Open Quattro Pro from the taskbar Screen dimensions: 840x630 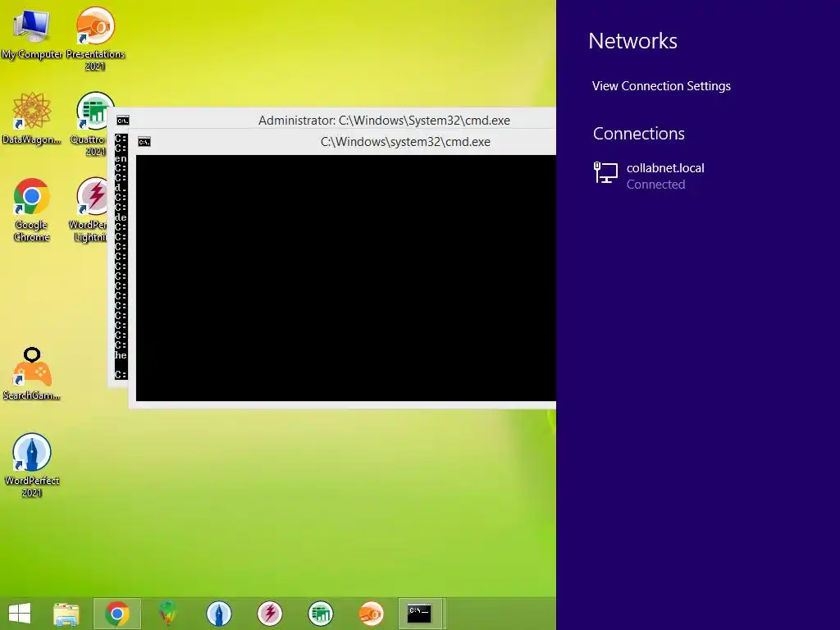321,614
